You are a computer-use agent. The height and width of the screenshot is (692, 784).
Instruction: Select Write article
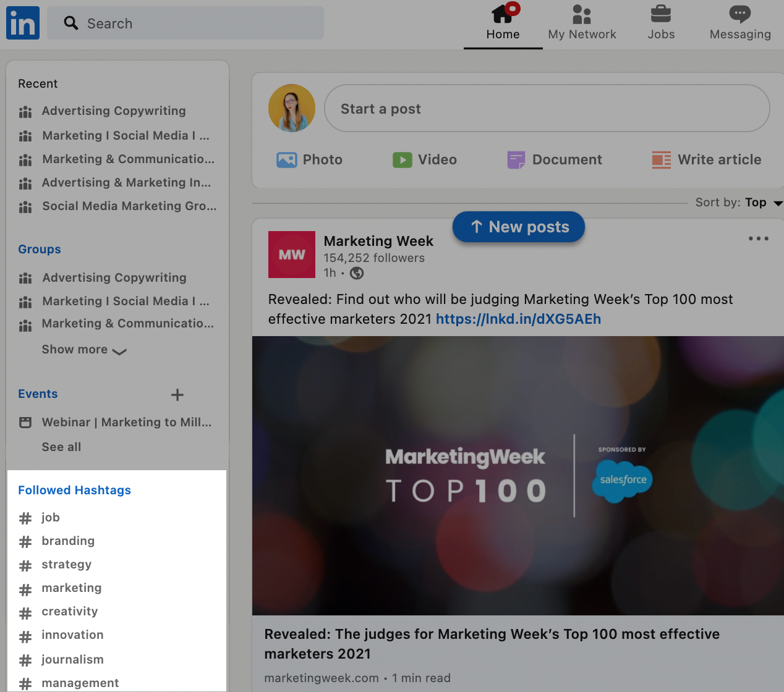[707, 160]
